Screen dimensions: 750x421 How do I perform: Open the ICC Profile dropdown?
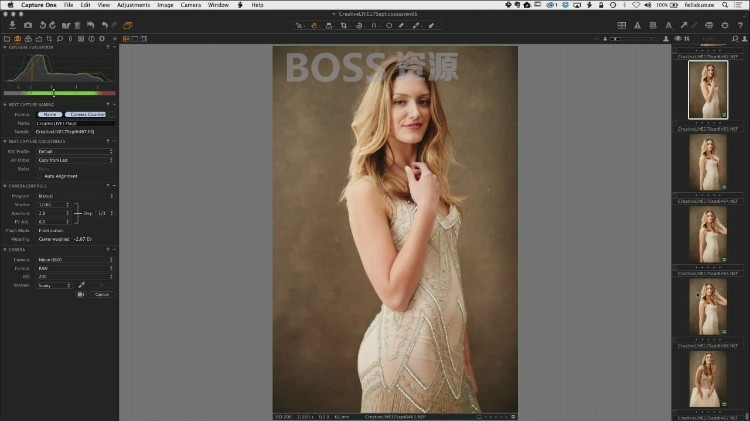[x=75, y=151]
